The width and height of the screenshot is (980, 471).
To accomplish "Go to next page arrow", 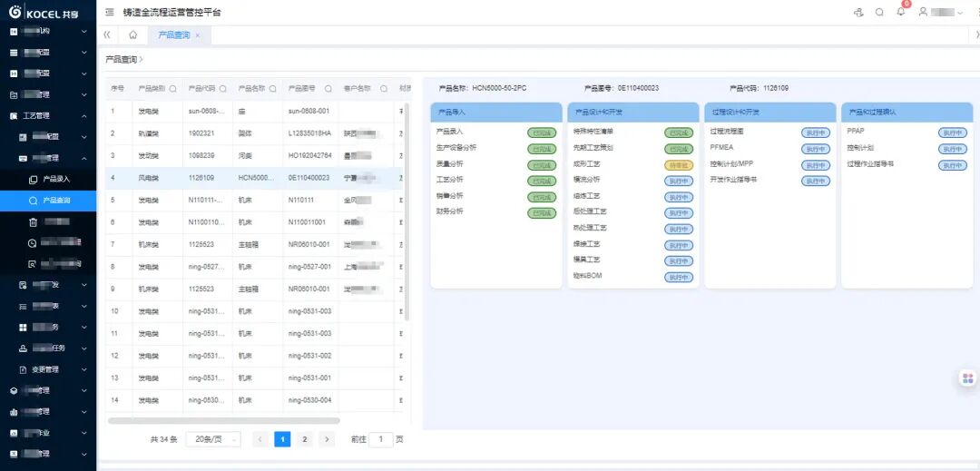I will click(327, 439).
